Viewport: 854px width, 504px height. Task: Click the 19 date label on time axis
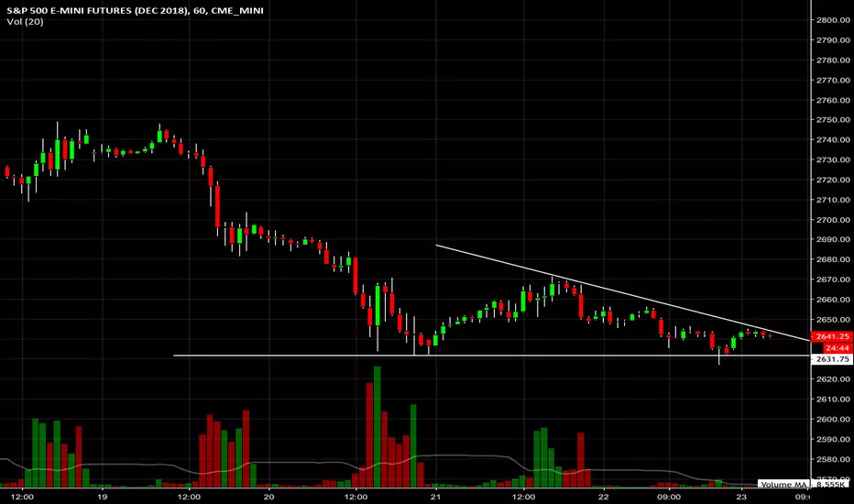point(103,497)
